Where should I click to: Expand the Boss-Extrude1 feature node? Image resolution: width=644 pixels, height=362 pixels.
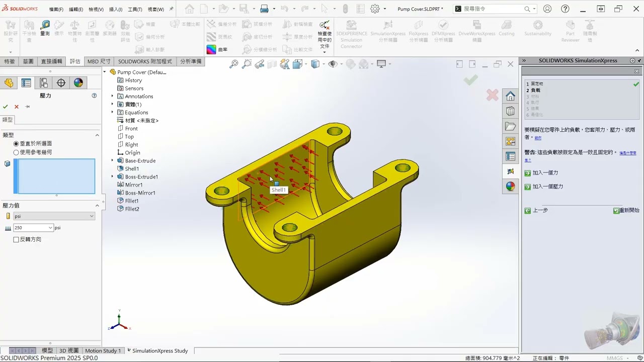tap(112, 176)
